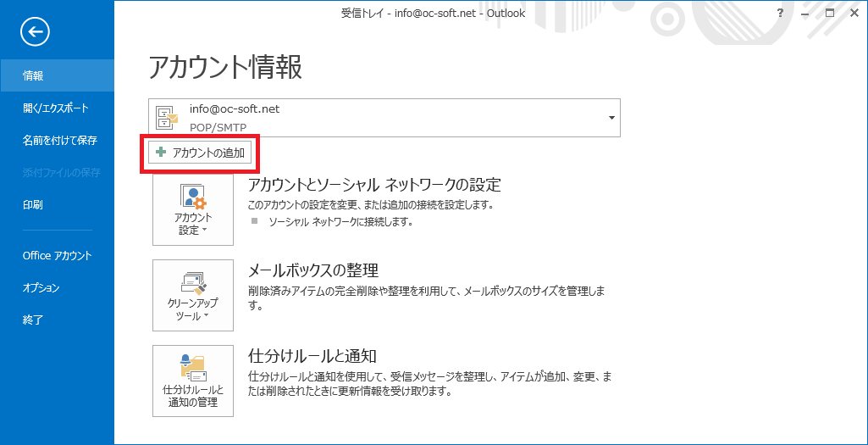868x445 pixels.
Task: Click the green plus icon for adding an account
Action: point(161,153)
